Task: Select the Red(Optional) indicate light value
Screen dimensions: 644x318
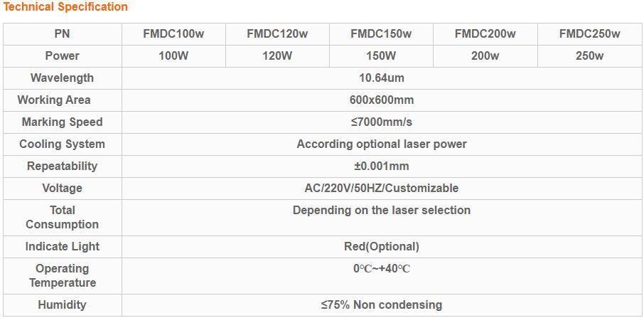Action: [382, 246]
